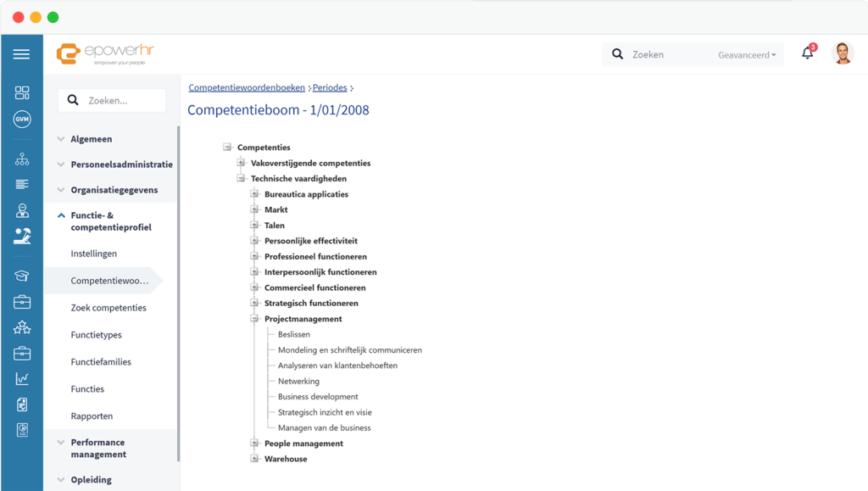Open the line chart reports icon
The image size is (868, 491).
[21, 379]
